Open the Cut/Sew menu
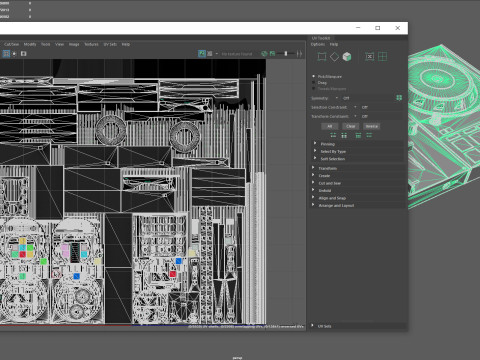The image size is (480, 360). [x=12, y=44]
